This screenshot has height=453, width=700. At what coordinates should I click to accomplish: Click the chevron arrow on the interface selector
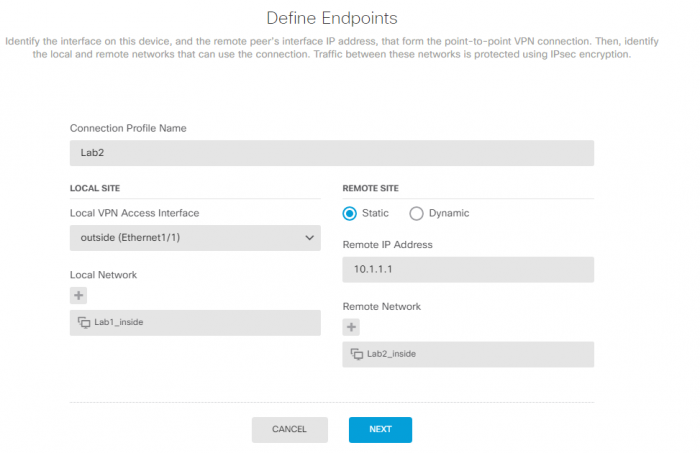coord(308,238)
